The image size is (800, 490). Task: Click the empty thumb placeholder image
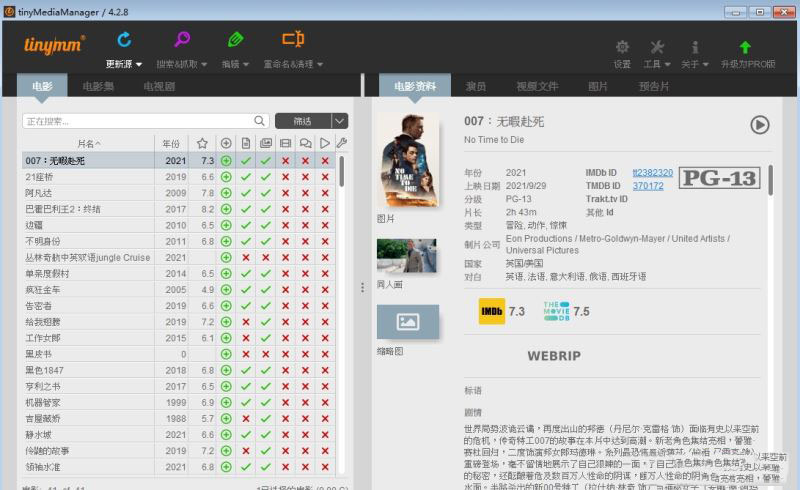408,322
